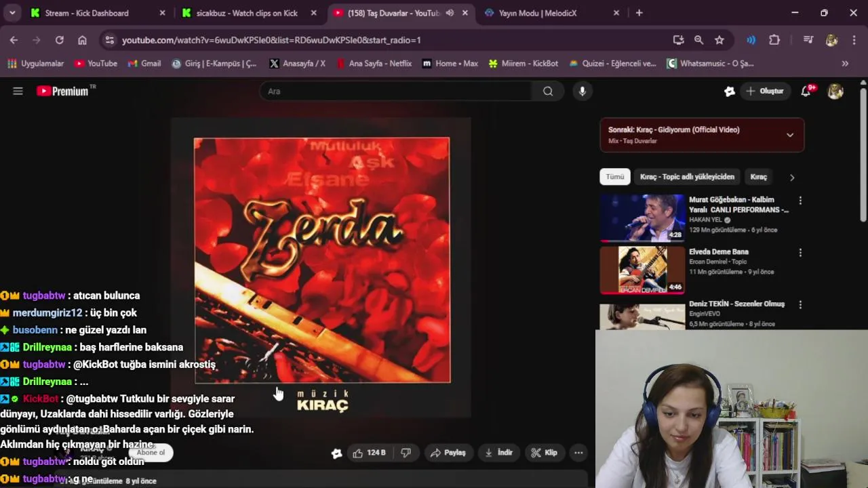Open Whatsmusic bookmark
The height and width of the screenshot is (488, 868).
coord(710,64)
